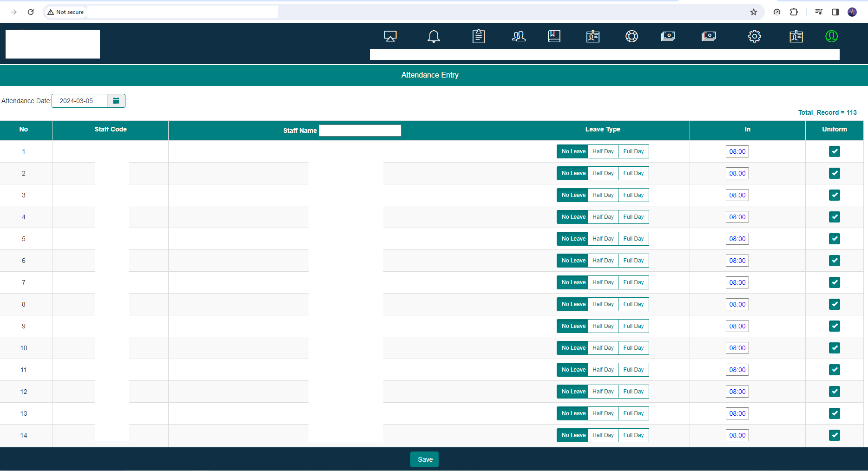
Task: Edit In time for row 14
Action: point(737,435)
